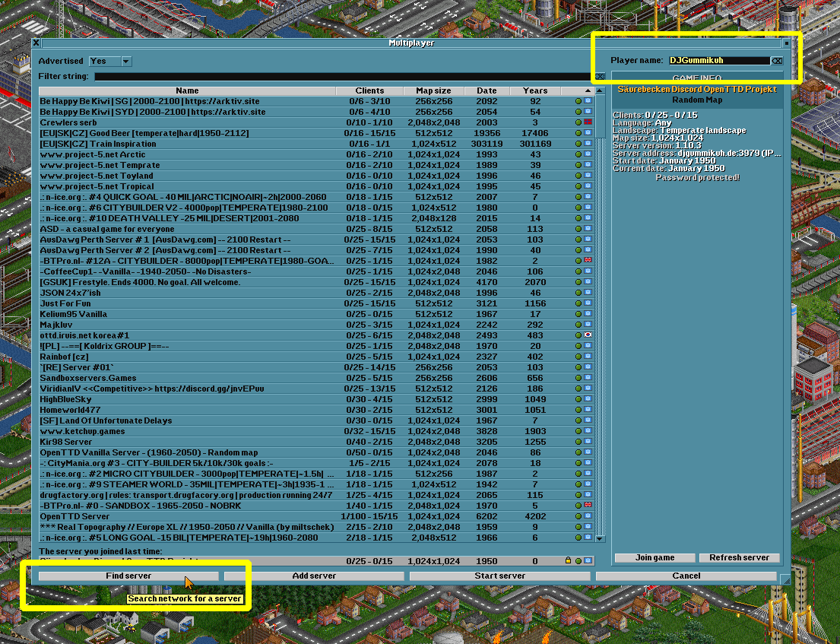Click the lock icon on the last-joined server row
The image size is (840, 644).
click(568, 560)
